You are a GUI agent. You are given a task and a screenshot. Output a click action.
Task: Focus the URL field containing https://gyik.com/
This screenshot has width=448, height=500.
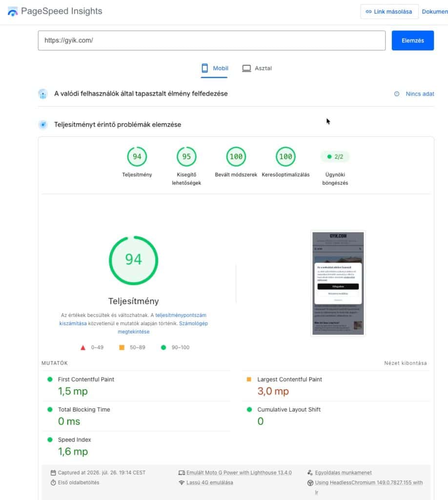click(212, 41)
